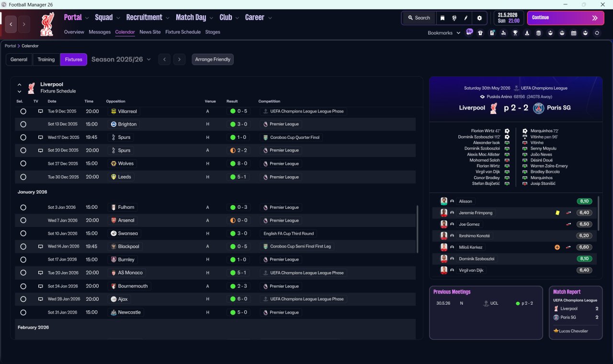The width and height of the screenshot is (613, 364).
Task: Click Alisson's player portrait
Action: point(444,201)
